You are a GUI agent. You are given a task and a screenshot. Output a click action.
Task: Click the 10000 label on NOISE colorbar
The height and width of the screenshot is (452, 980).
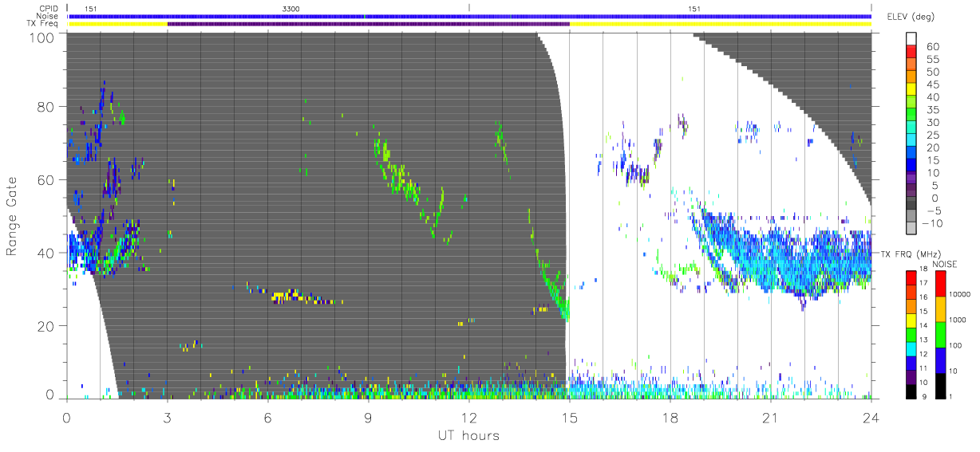coord(960,295)
